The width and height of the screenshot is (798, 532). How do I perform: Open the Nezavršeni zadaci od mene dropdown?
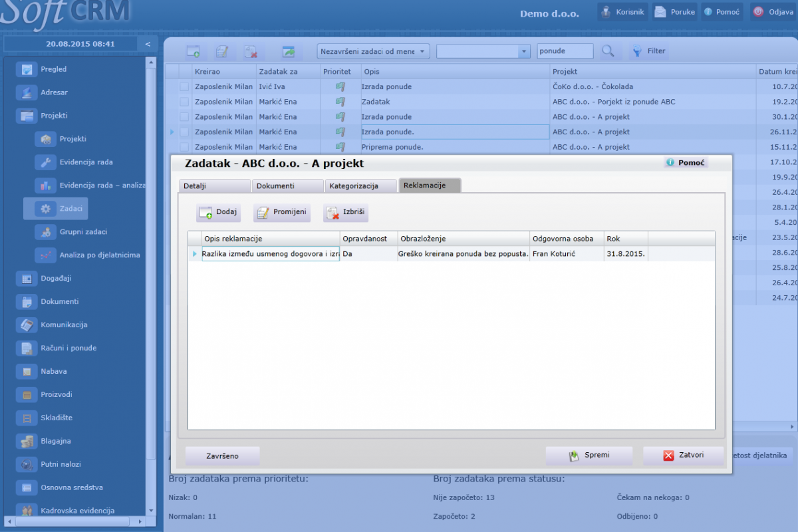[374, 51]
